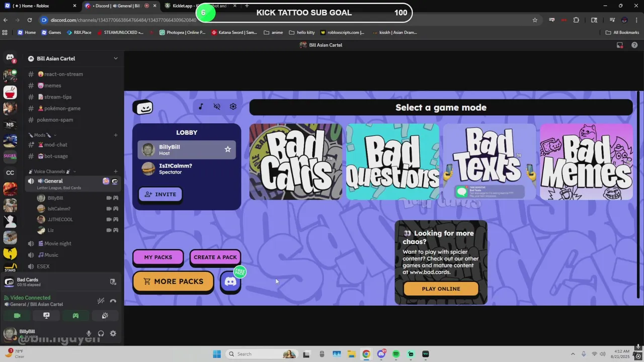Open Discord inbox icon in the top bar
This screenshot has height=362, width=644.
(620, 45)
